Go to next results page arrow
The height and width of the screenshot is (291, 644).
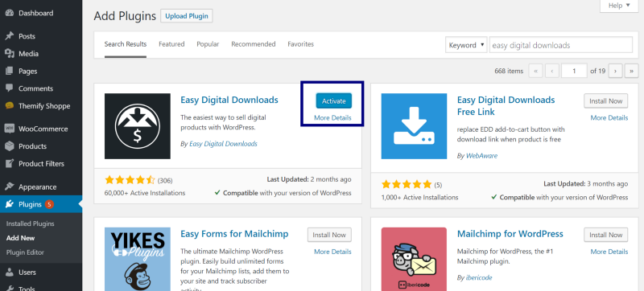[x=615, y=71]
